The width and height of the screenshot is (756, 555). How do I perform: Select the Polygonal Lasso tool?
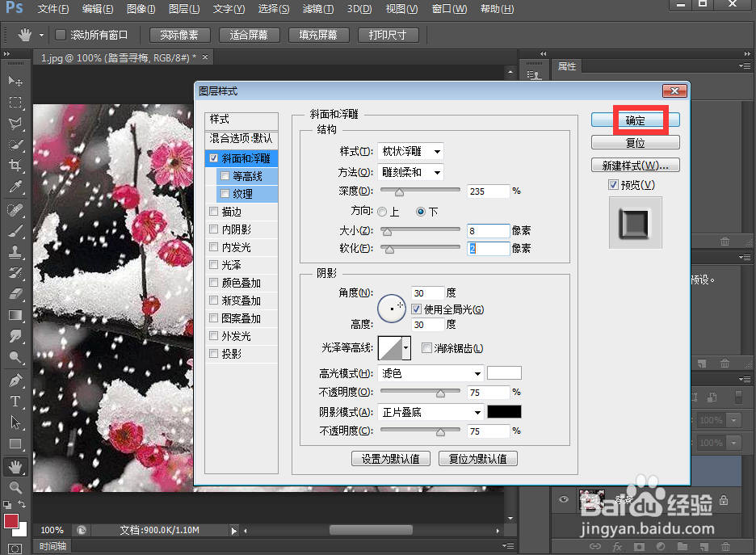pyautogui.click(x=15, y=124)
